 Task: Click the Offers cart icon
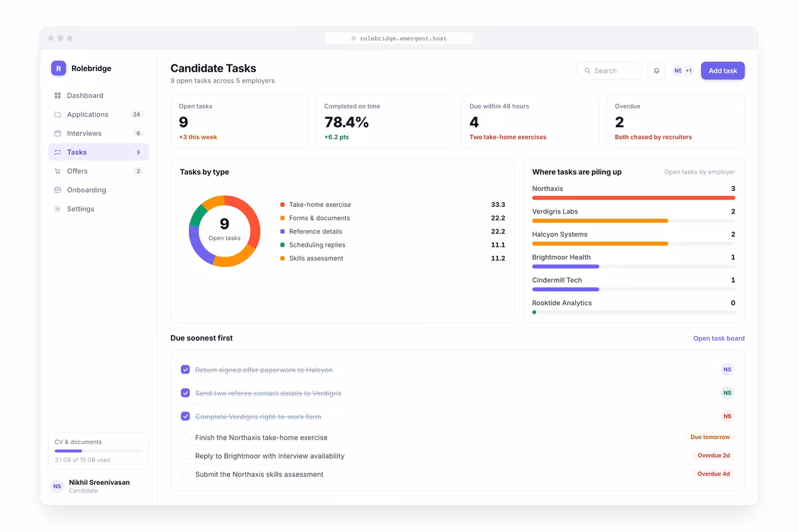58,171
